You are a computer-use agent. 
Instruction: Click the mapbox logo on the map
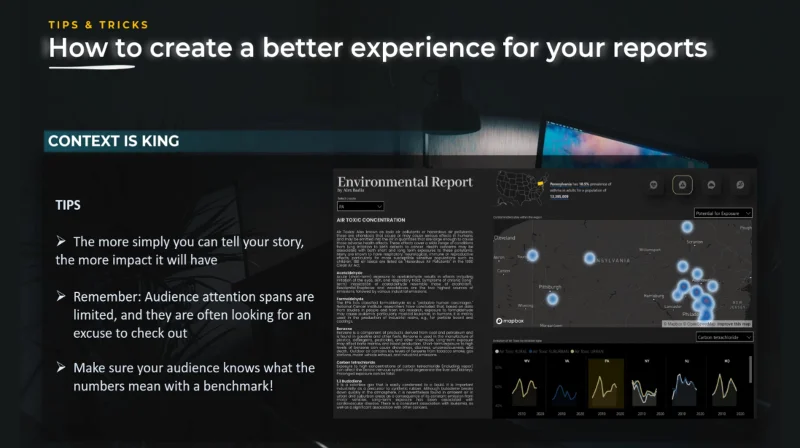510,320
